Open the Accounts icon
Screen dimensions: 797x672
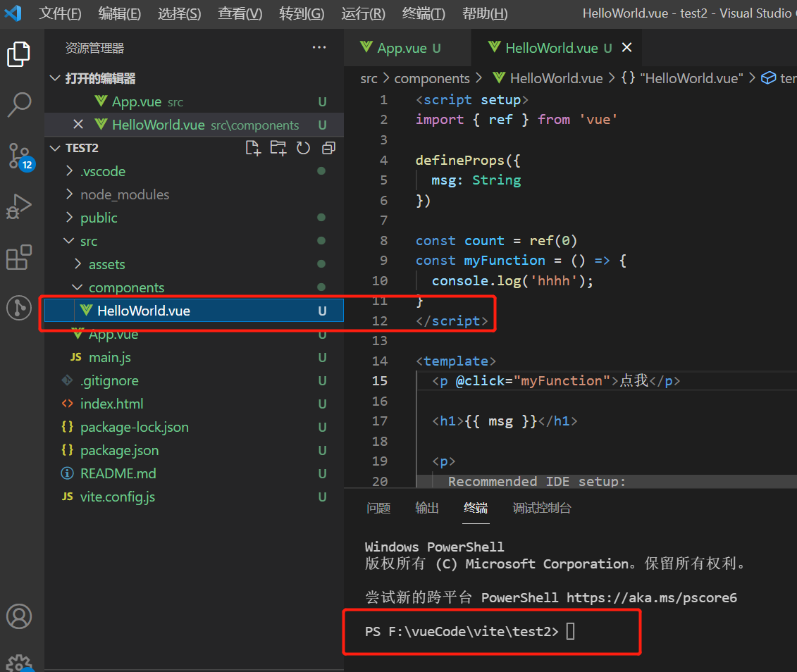19,616
